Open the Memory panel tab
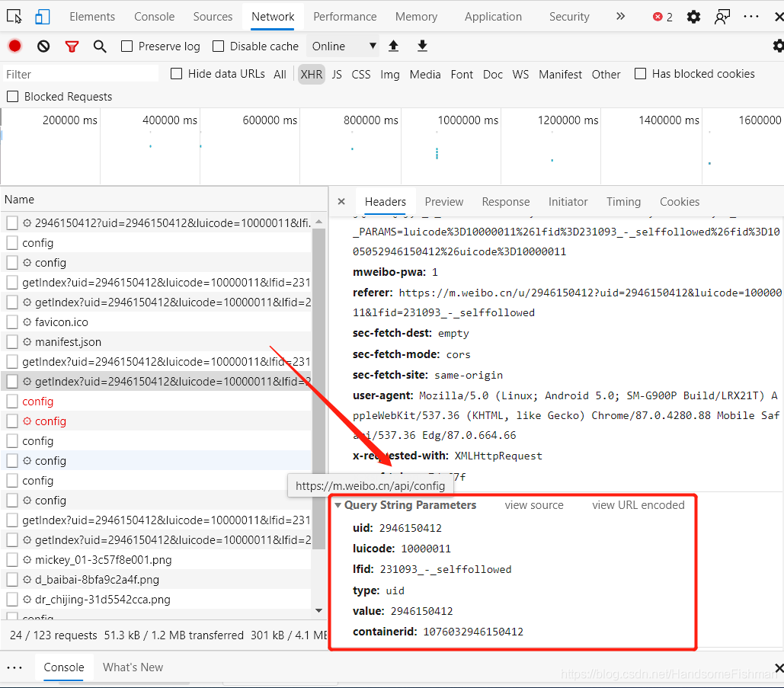The height and width of the screenshot is (688, 784). pos(417,17)
